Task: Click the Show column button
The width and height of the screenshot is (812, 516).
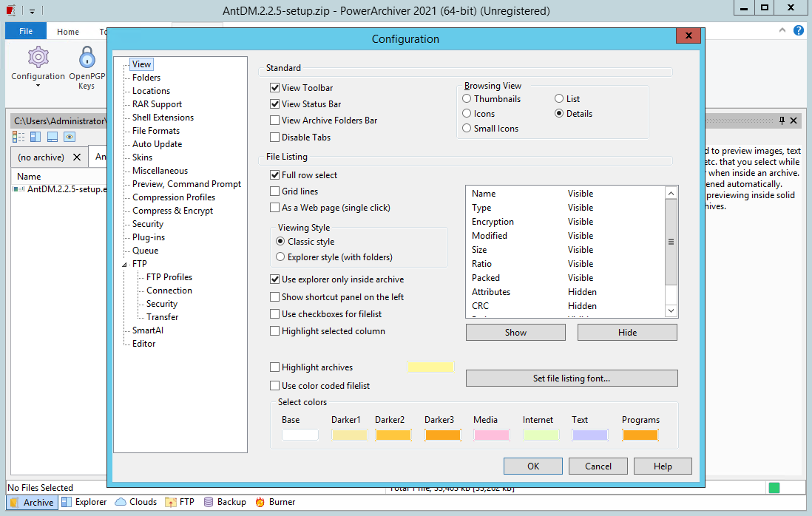Action: 515,332
